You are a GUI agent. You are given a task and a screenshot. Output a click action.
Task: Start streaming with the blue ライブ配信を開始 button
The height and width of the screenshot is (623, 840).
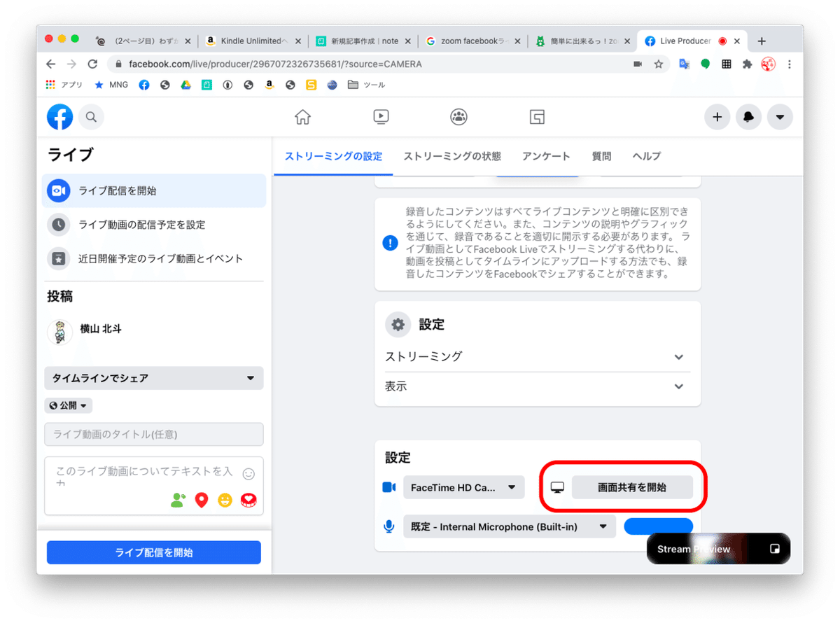153,552
